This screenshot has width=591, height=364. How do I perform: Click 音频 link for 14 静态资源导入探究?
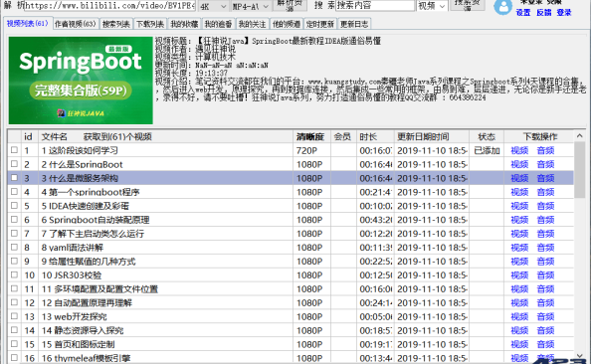(x=545, y=330)
